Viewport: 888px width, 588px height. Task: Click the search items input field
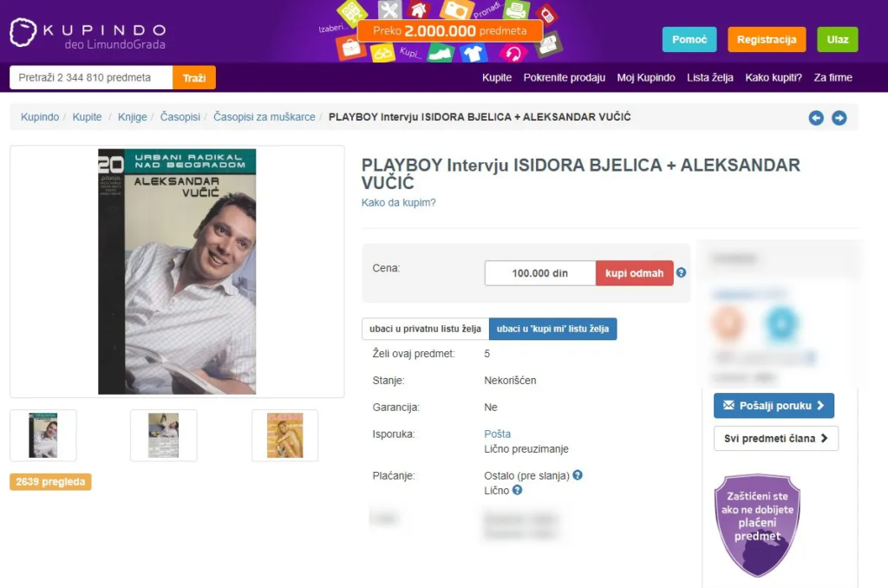91,77
